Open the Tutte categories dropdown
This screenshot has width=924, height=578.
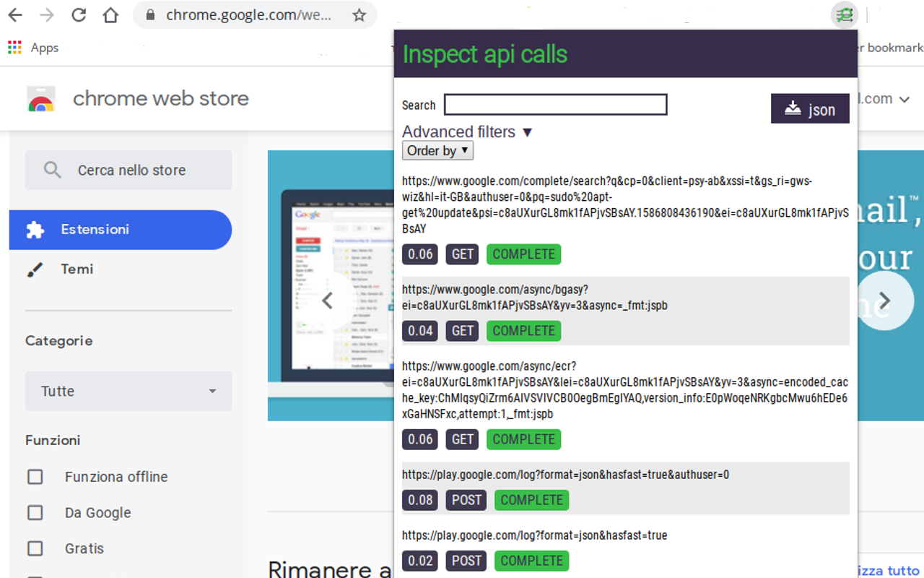coord(128,391)
